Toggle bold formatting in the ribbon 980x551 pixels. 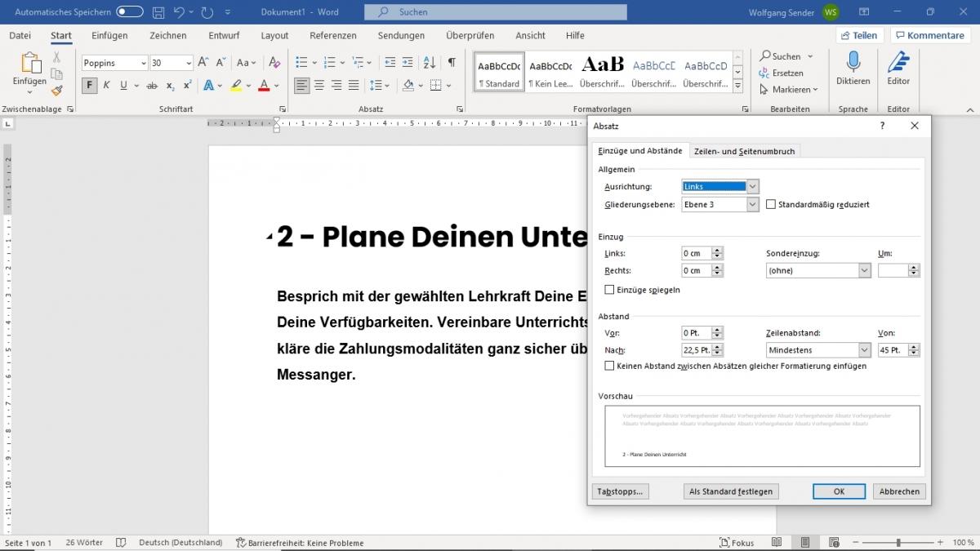pos(90,85)
